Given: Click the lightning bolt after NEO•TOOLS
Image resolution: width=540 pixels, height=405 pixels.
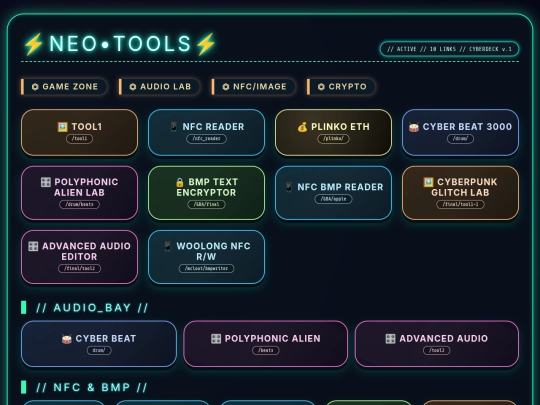Looking at the screenshot, I should 206,44.
